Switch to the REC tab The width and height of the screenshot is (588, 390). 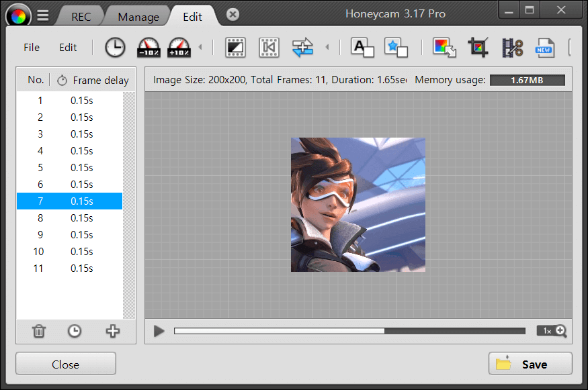click(x=81, y=17)
